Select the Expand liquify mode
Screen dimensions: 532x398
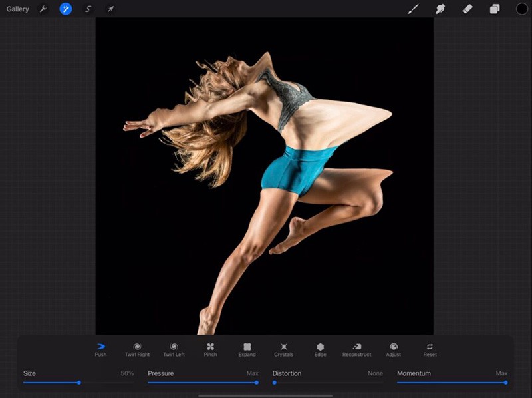click(x=247, y=349)
